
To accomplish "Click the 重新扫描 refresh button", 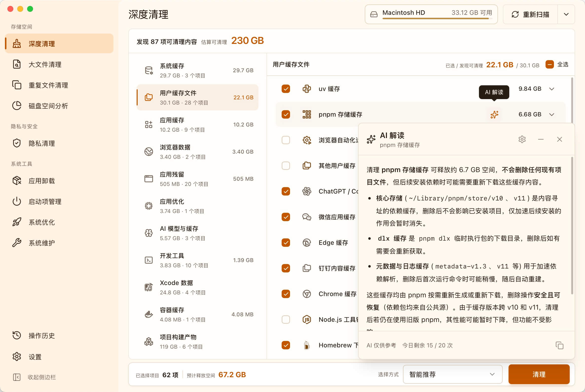I will click(530, 14).
